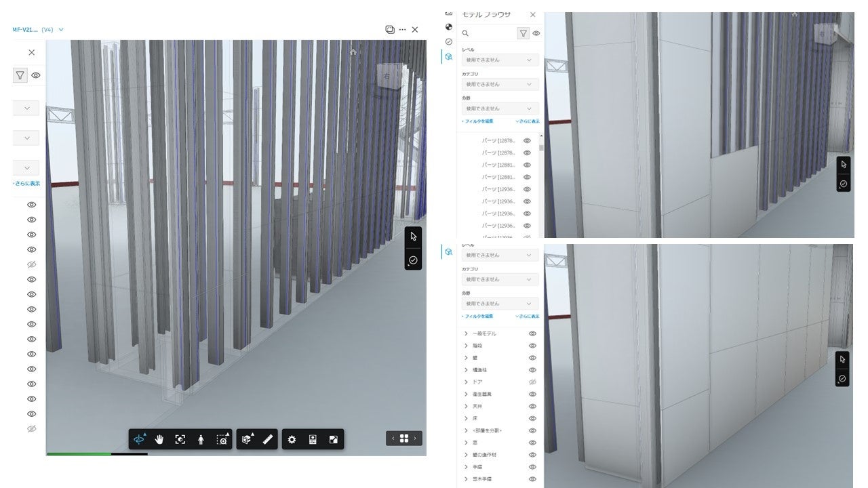Hide the 一般モデル category
This screenshot has height=488, width=868.
(x=532, y=333)
